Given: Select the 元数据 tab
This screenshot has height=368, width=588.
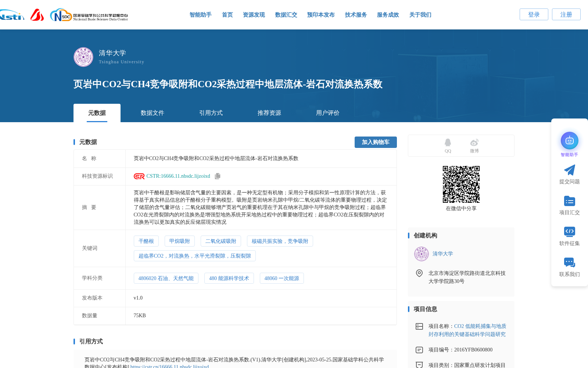Looking at the screenshot, I should pos(97,113).
